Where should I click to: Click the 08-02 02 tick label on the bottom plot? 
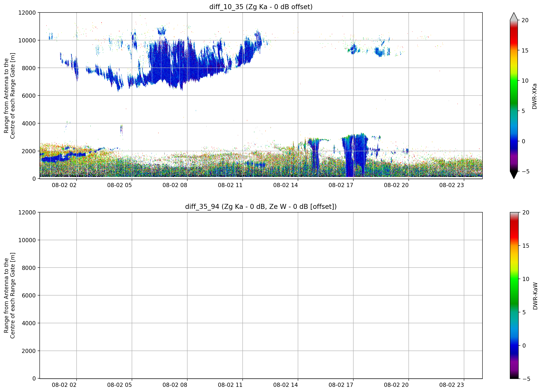point(64,385)
